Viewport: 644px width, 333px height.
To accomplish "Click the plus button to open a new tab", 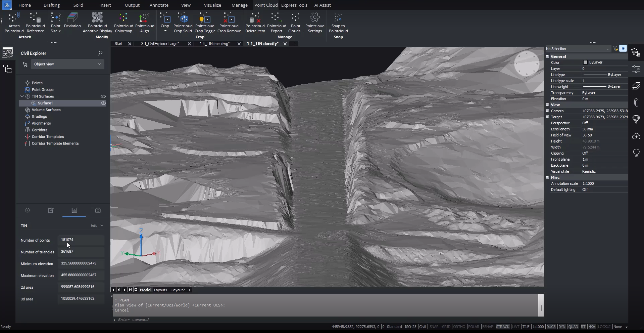I will click(x=294, y=44).
